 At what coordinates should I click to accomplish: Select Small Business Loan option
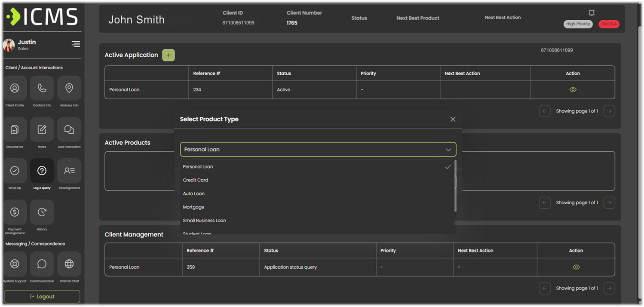[x=205, y=221]
